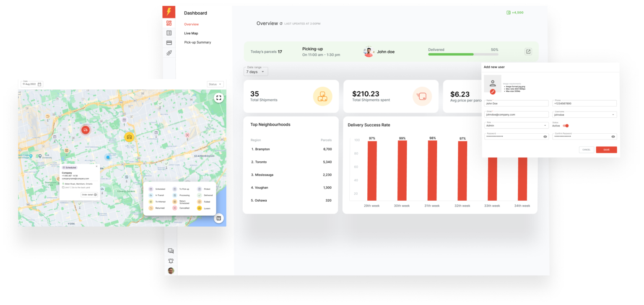Expand the map to fullscreen
Image resolution: width=644 pixels, height=305 pixels.
tap(218, 98)
